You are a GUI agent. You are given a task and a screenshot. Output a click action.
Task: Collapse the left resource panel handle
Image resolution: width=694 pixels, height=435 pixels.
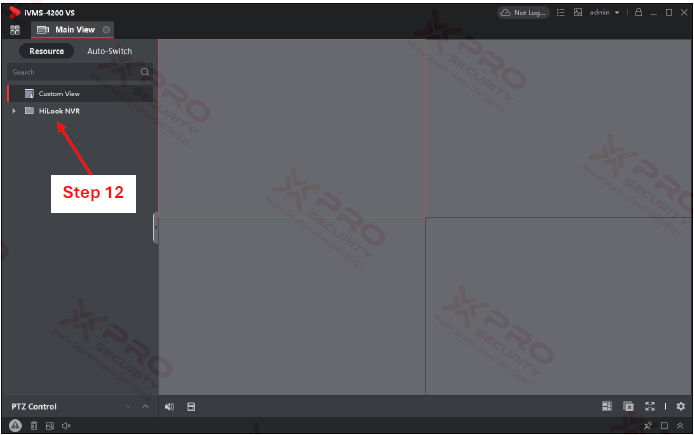155,227
